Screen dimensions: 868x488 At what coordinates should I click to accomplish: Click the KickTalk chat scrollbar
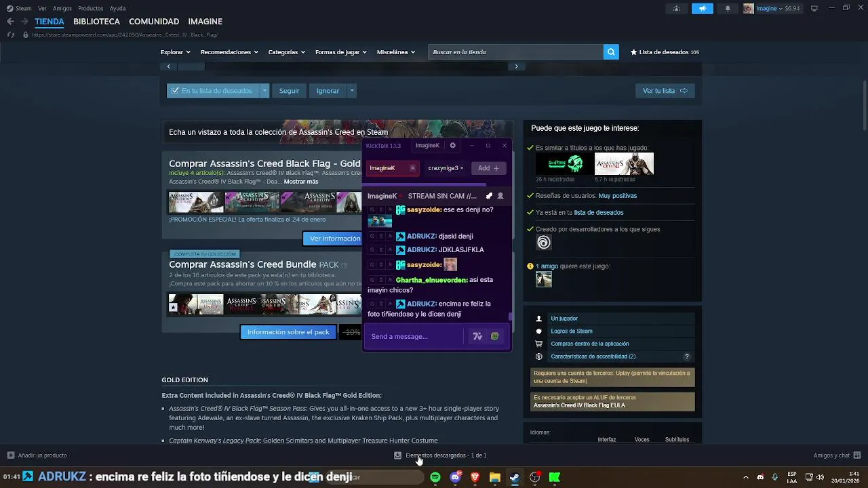tap(511, 317)
